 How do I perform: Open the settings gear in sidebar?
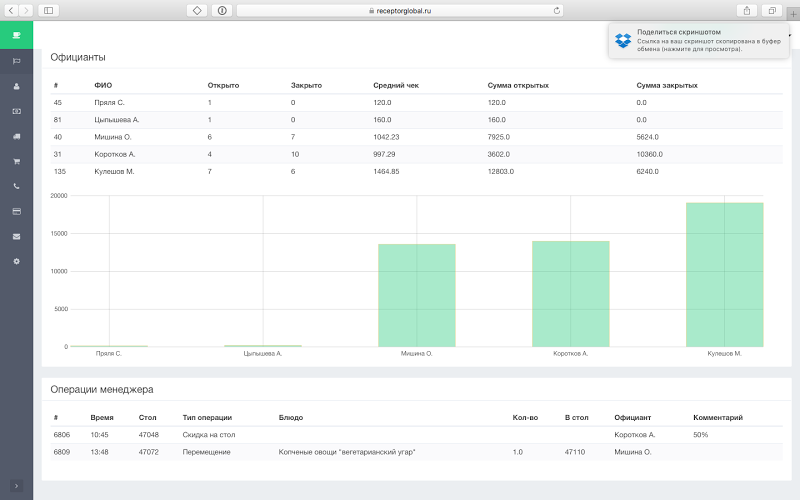coord(16,261)
